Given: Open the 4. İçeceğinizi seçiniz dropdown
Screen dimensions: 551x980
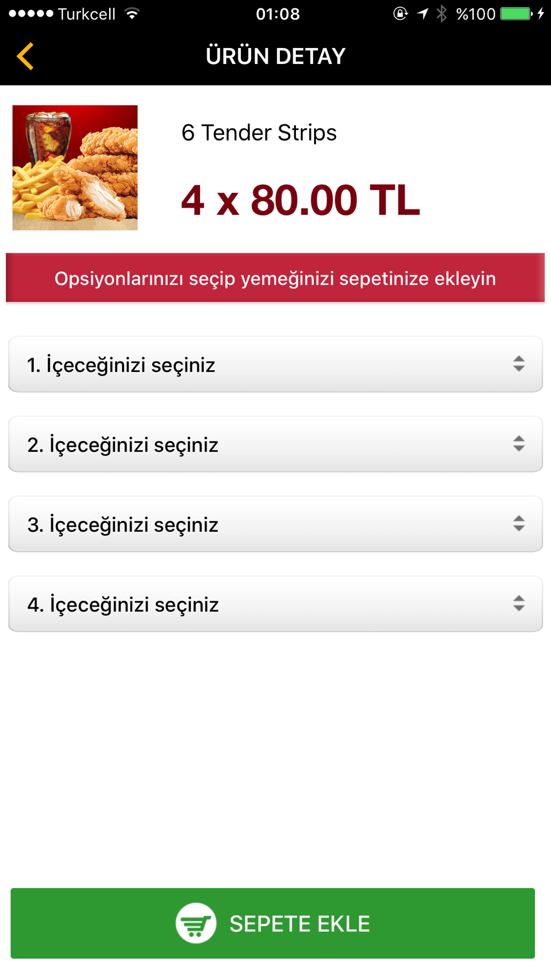Looking at the screenshot, I should coord(275,605).
